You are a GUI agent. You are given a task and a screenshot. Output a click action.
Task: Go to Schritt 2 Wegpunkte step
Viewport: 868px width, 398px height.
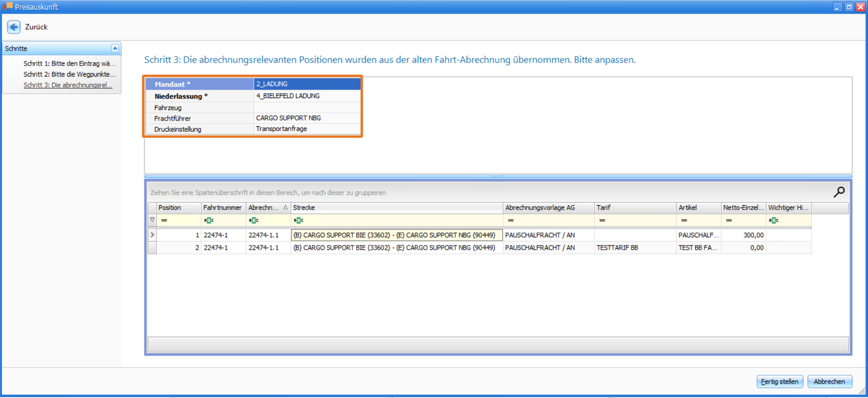click(x=69, y=74)
